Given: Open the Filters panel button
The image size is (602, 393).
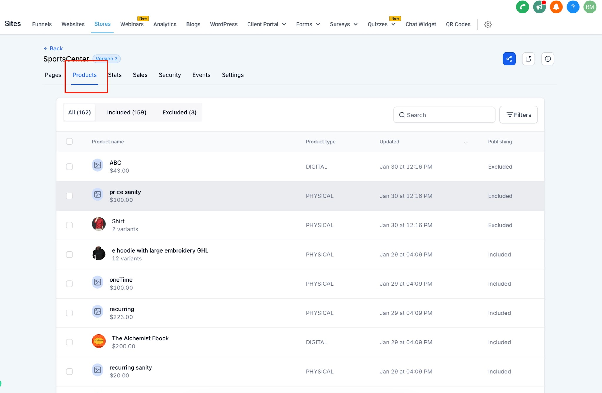Looking at the screenshot, I should coord(518,115).
